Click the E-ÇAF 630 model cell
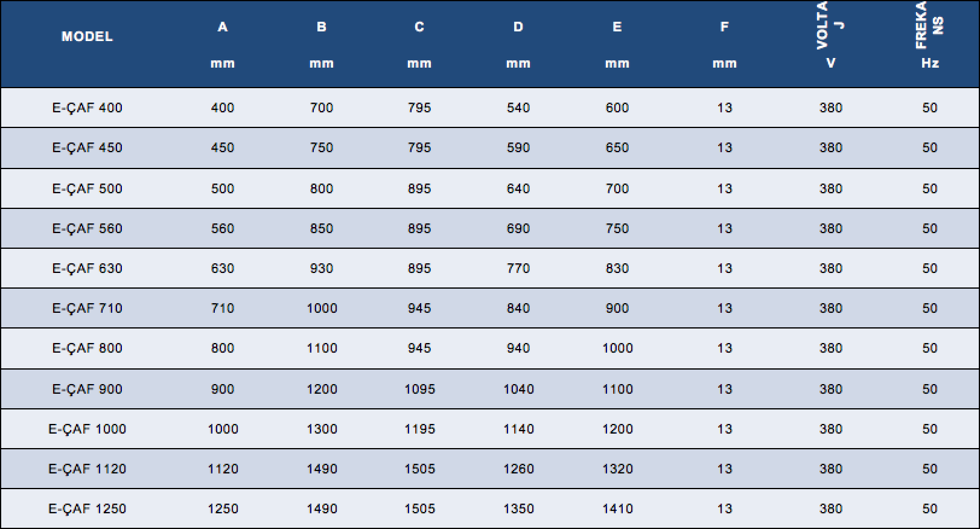Viewport: 980px width, 529px height. (87, 268)
